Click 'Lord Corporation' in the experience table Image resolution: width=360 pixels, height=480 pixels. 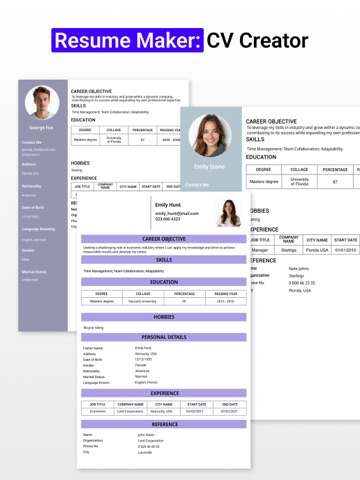click(x=130, y=411)
